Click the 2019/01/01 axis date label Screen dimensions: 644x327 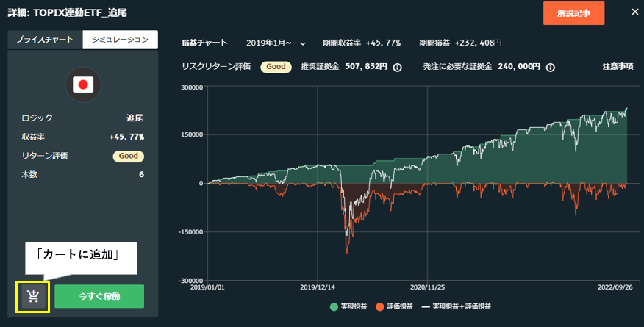point(207,287)
